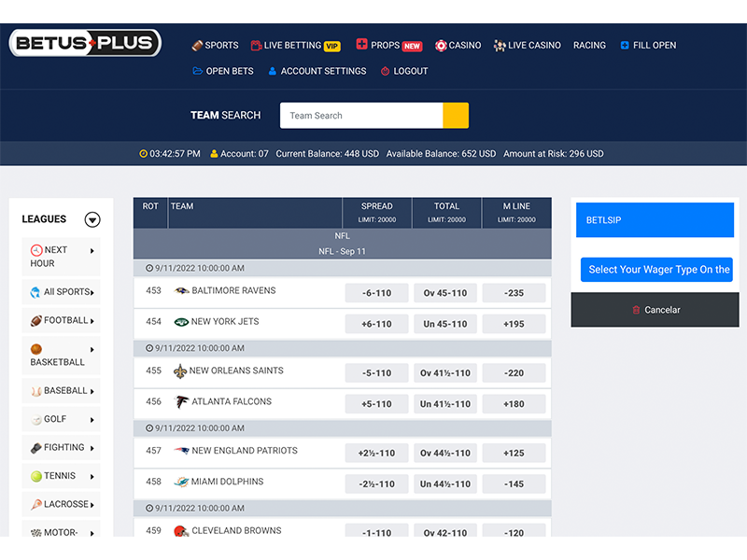The width and height of the screenshot is (747, 560).
Task: Click New York Jets team name
Action: click(225, 322)
